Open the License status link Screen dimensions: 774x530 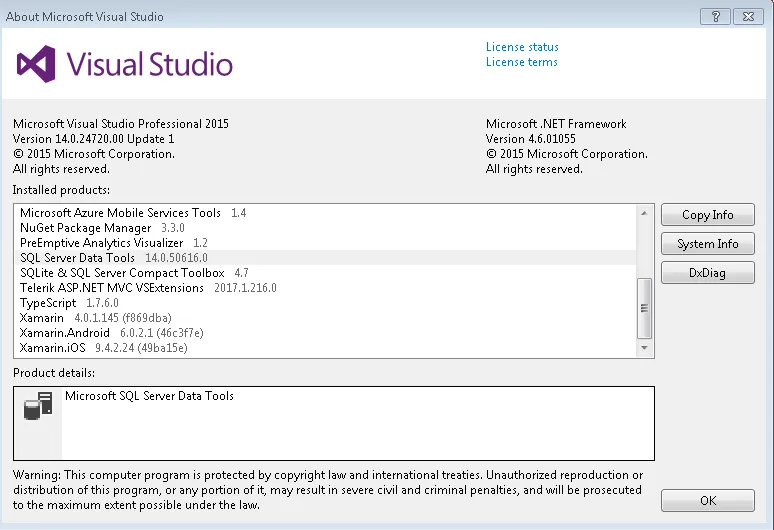(522, 47)
